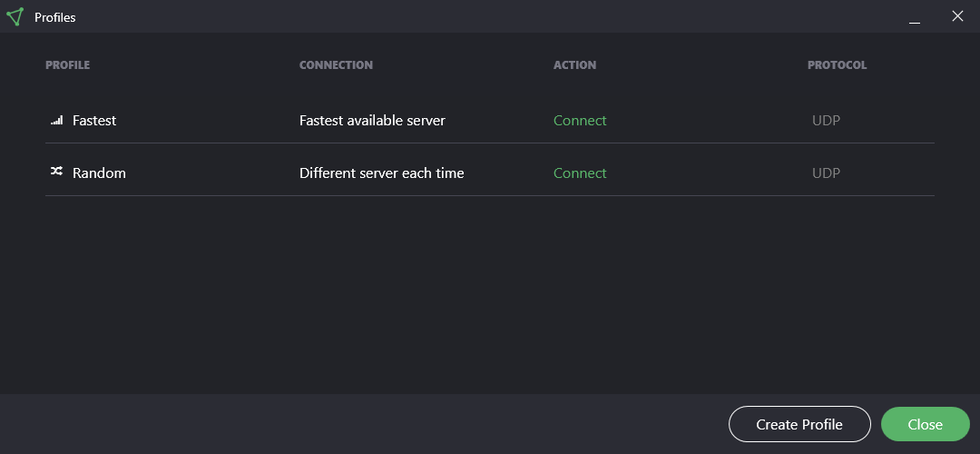Minimize the Profiles window
The height and width of the screenshot is (454, 980).
click(915, 17)
